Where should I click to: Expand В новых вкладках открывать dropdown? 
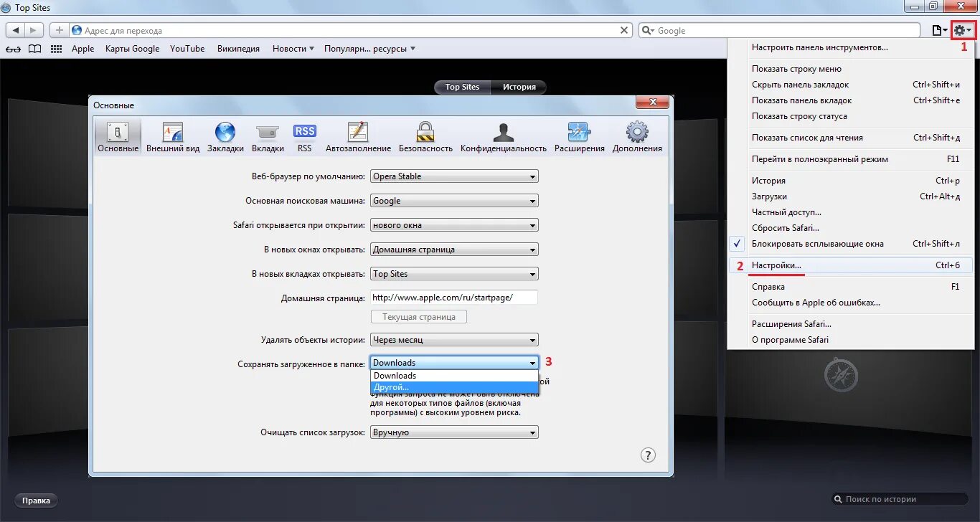(x=454, y=274)
